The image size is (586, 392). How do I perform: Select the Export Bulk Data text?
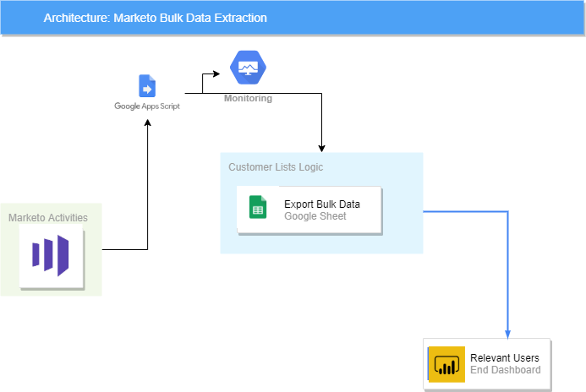321,204
